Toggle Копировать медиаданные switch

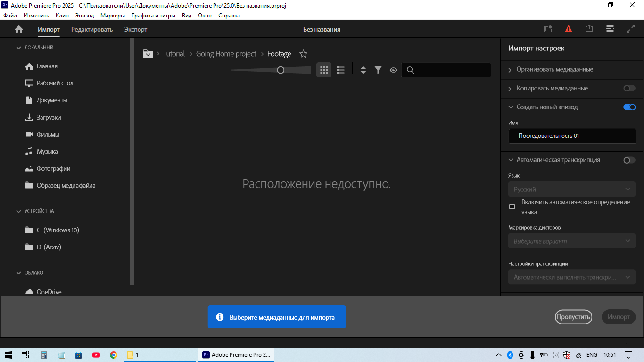click(x=629, y=88)
